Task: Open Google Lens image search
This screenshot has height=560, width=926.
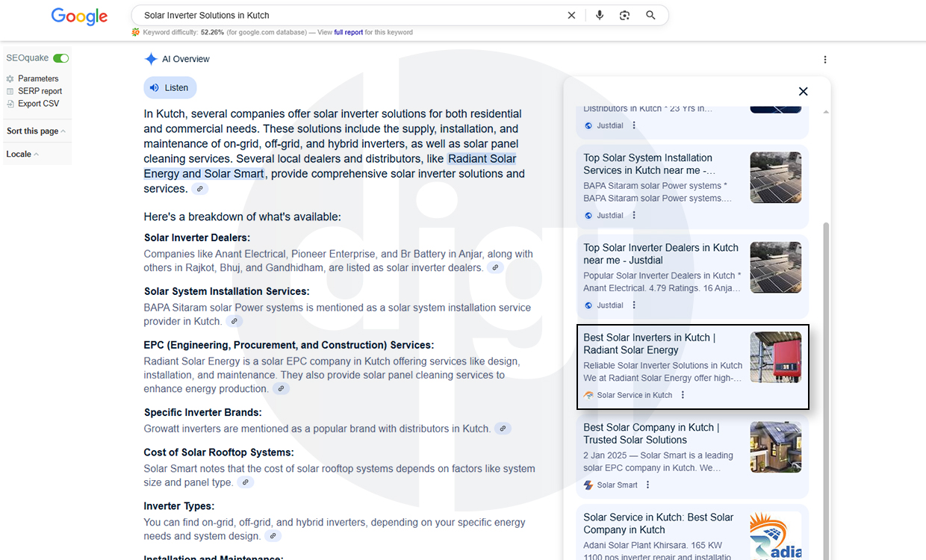Action: [x=625, y=15]
